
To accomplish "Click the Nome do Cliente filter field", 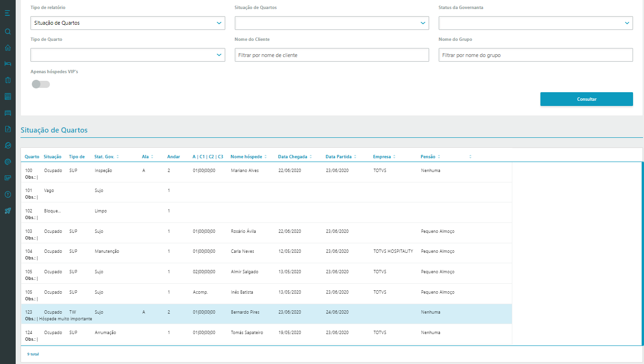I will pyautogui.click(x=331, y=55).
